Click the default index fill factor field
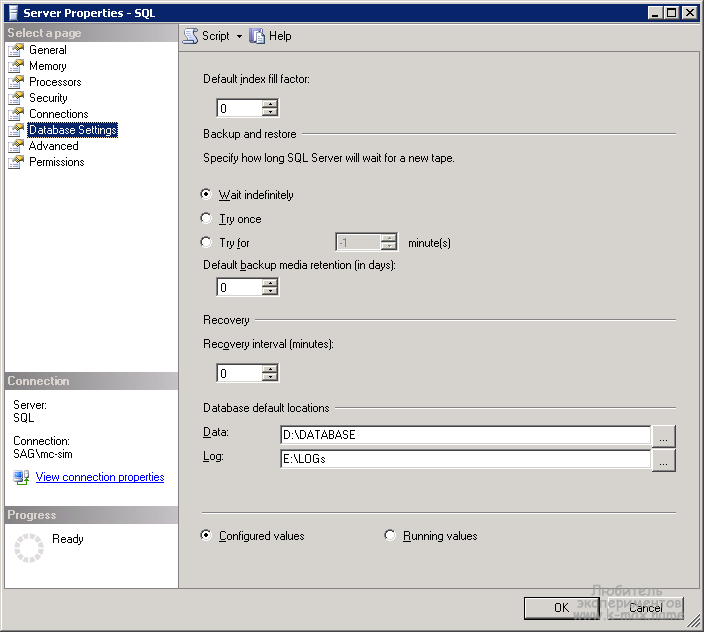 click(240, 108)
